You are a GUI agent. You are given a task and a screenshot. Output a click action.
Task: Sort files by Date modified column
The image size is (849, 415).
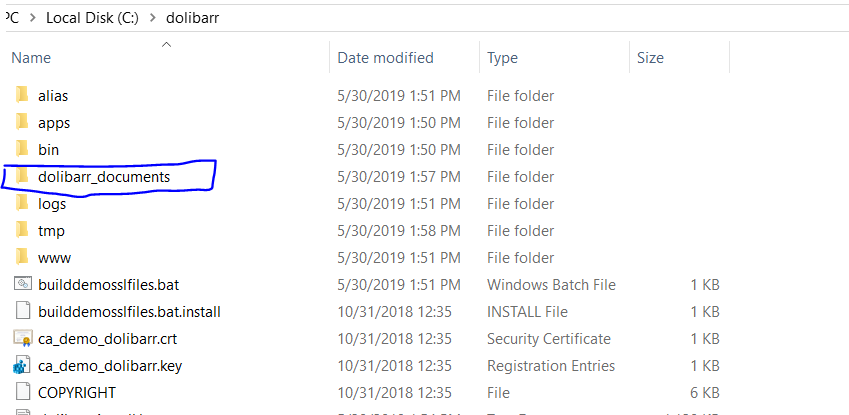point(385,58)
